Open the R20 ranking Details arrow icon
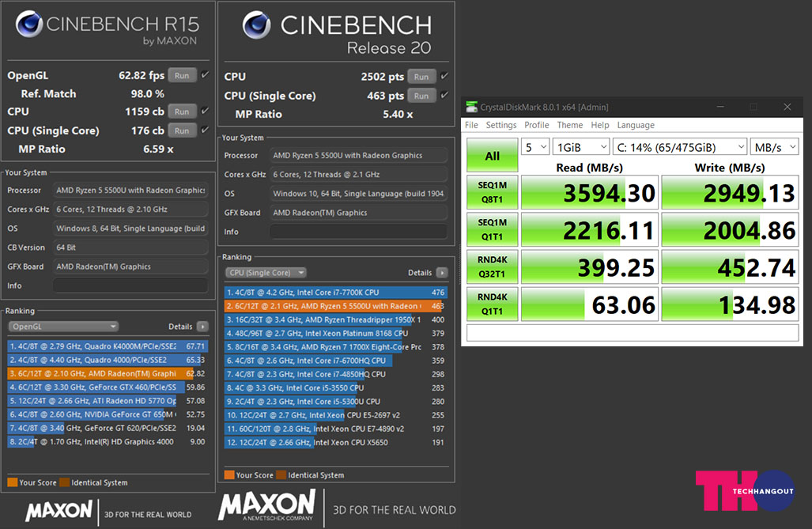This screenshot has width=812, height=529. [442, 273]
